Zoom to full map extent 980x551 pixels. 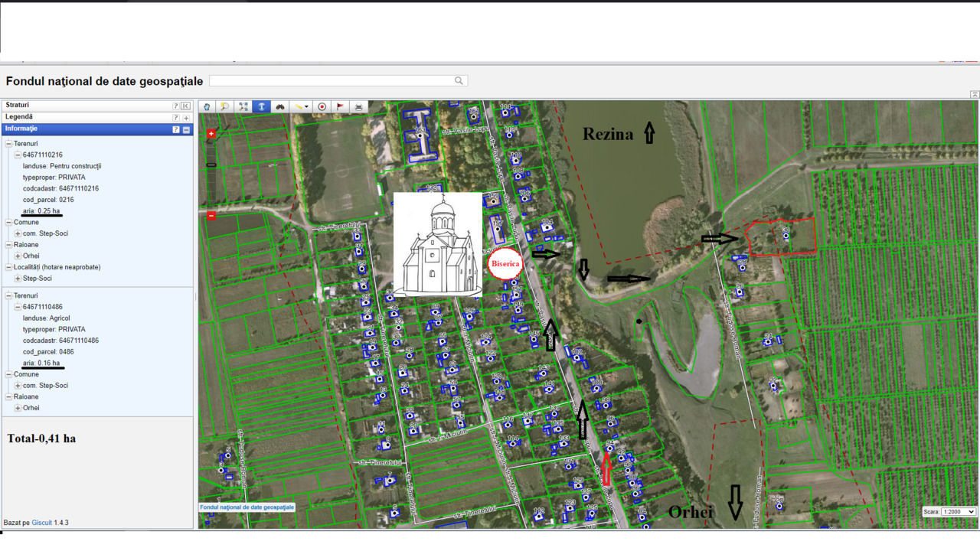(x=243, y=107)
